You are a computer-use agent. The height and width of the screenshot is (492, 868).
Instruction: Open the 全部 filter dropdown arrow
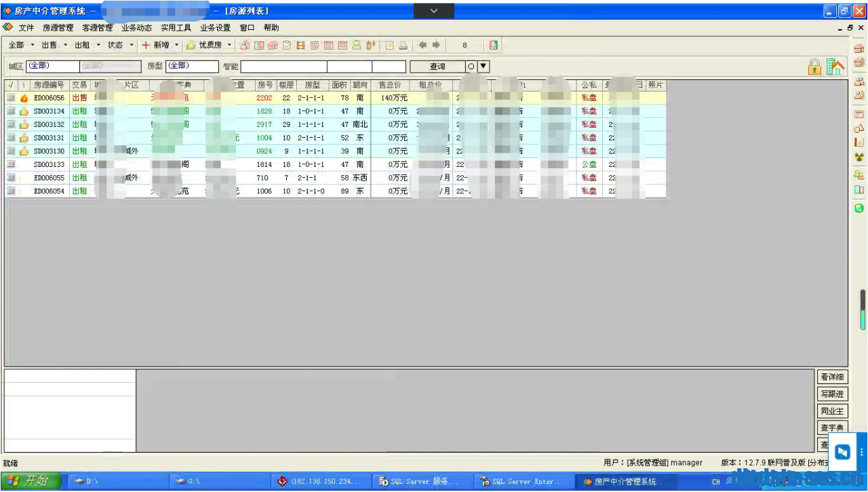[32, 45]
